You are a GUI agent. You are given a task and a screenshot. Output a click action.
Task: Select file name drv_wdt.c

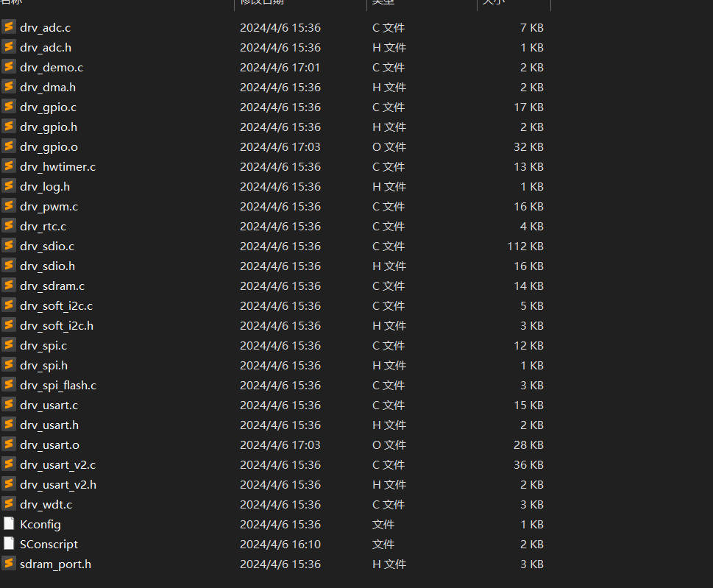tap(46, 504)
